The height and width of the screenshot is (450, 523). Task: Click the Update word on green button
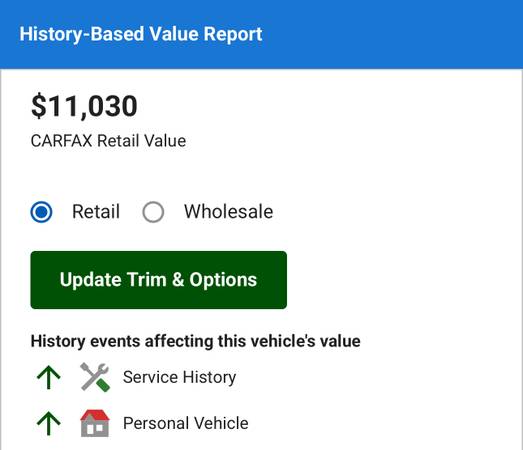(90, 280)
